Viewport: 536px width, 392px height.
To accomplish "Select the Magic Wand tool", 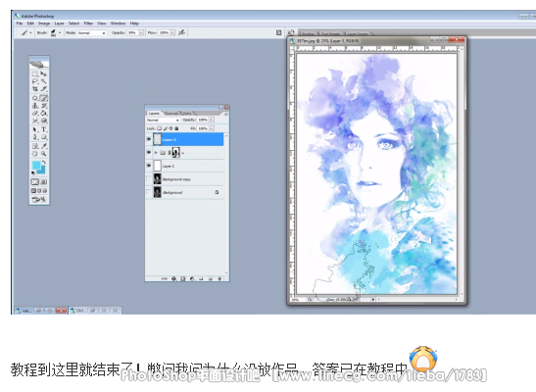I will pyautogui.click(x=44, y=81).
